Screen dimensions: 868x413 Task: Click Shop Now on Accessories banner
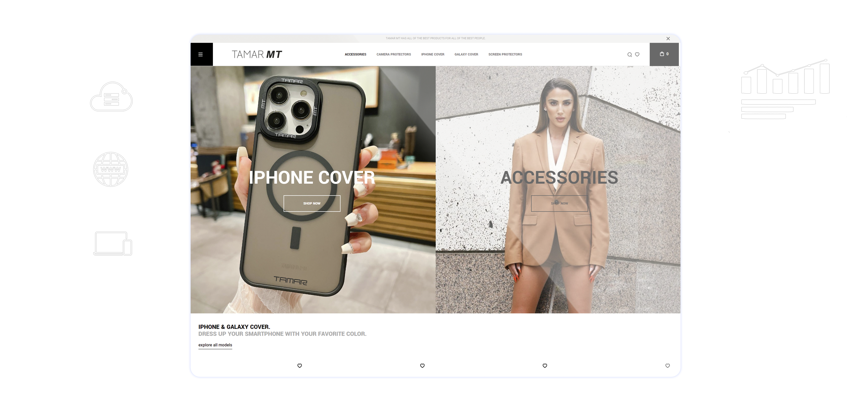(559, 204)
